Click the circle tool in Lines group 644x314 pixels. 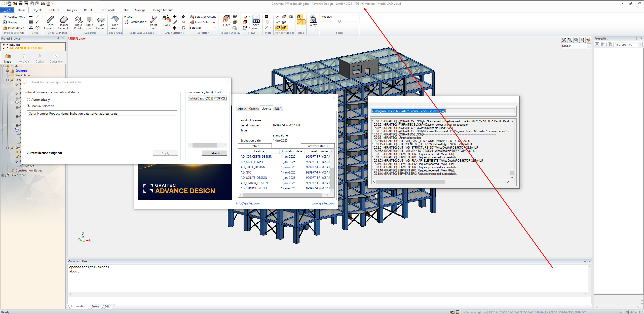coord(37,28)
